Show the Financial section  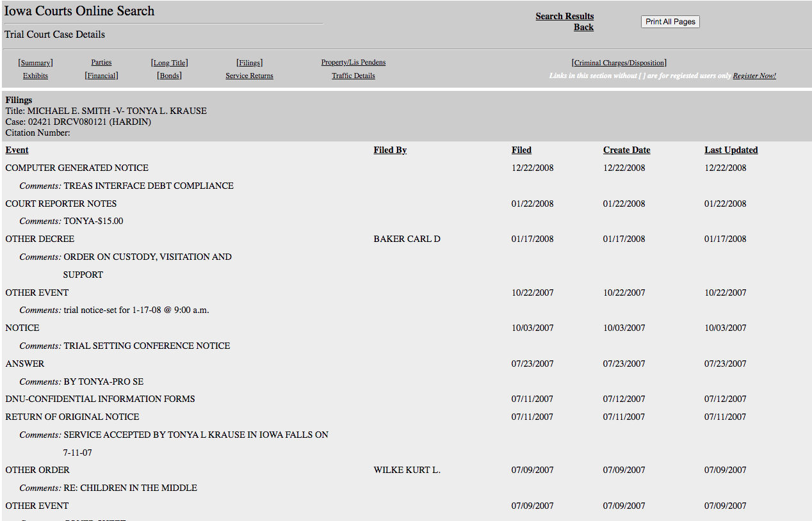[x=101, y=76]
